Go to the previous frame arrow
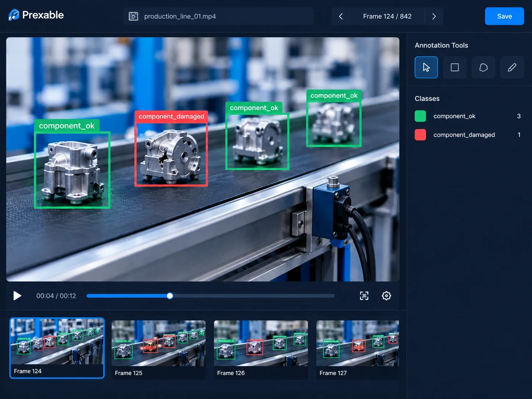This screenshot has width=532, height=399. click(x=341, y=16)
